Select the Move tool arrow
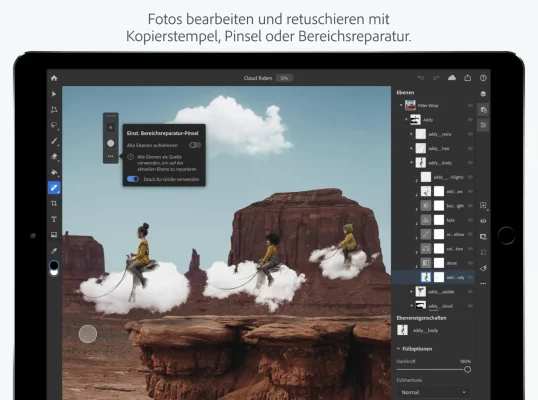The width and height of the screenshot is (538, 400). (54, 94)
